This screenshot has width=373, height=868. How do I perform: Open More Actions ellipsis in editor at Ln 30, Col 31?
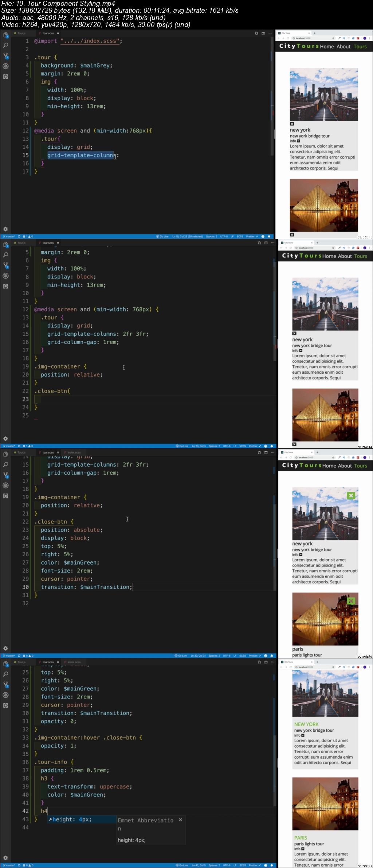pos(272,452)
